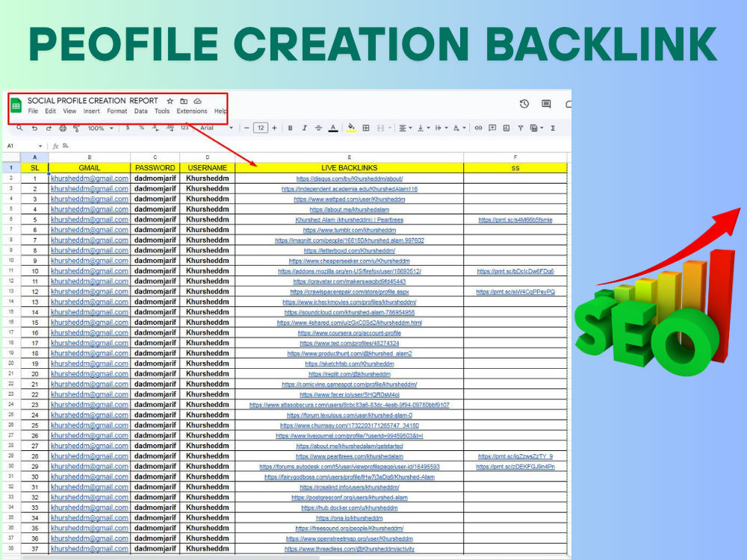Open the Insert menu

click(x=91, y=111)
